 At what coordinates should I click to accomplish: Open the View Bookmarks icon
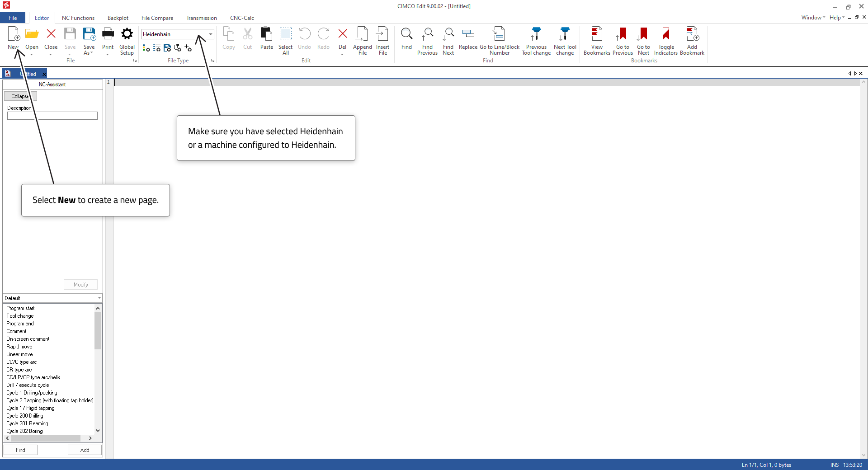597,34
